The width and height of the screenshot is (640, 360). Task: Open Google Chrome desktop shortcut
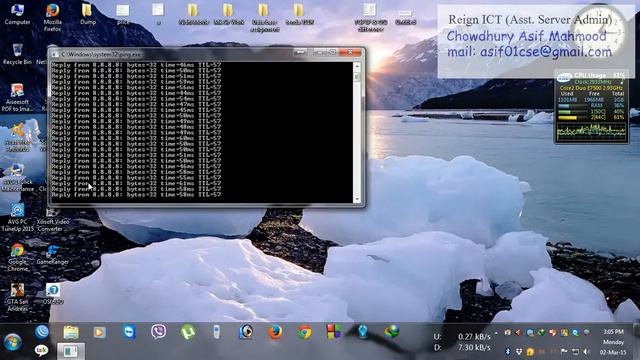tap(17, 258)
